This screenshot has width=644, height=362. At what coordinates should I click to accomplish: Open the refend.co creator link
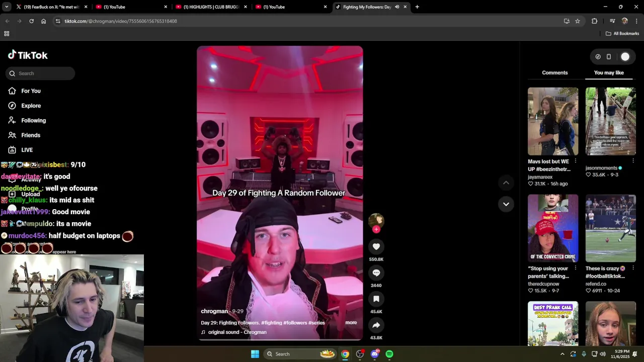click(x=596, y=284)
